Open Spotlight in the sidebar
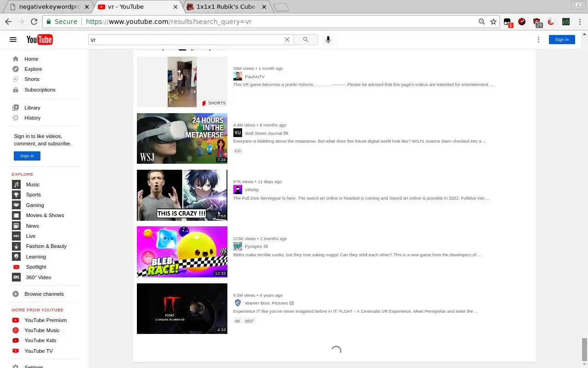588x368 pixels. pos(36,267)
